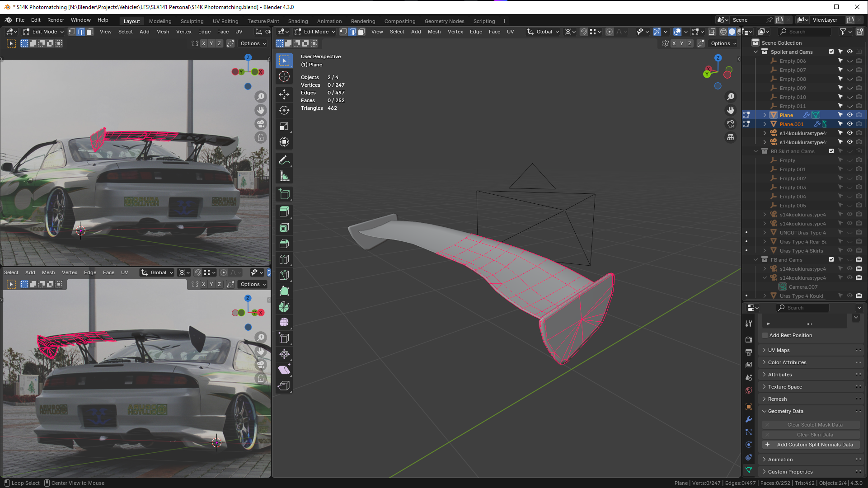The height and width of the screenshot is (488, 868).
Task: Activate the Knife tool
Action: [284, 275]
